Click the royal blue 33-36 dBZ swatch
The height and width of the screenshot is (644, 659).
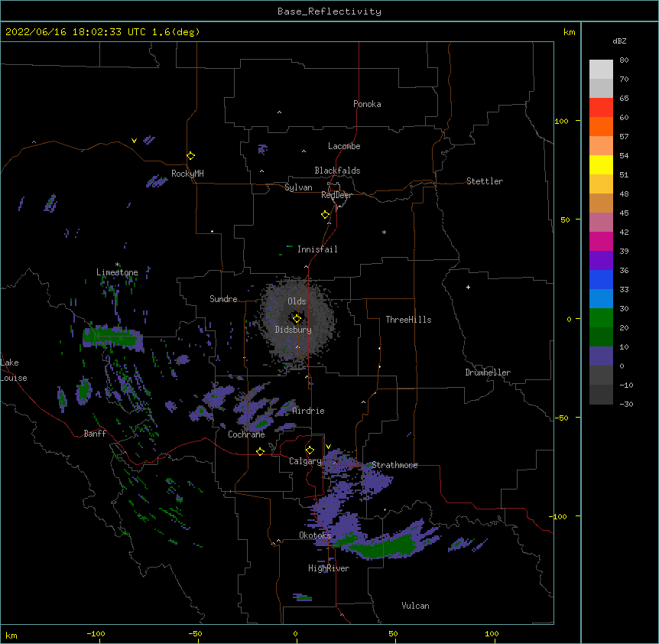click(601, 279)
